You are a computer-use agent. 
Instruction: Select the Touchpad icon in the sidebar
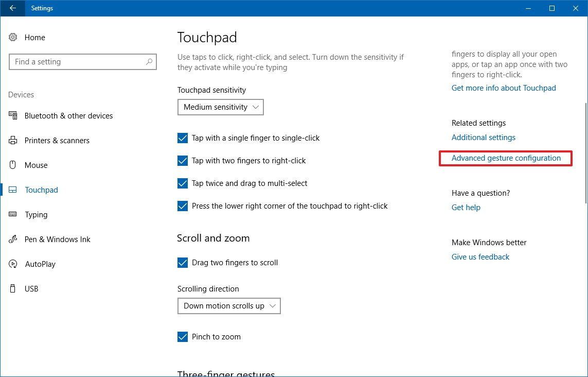tap(12, 190)
